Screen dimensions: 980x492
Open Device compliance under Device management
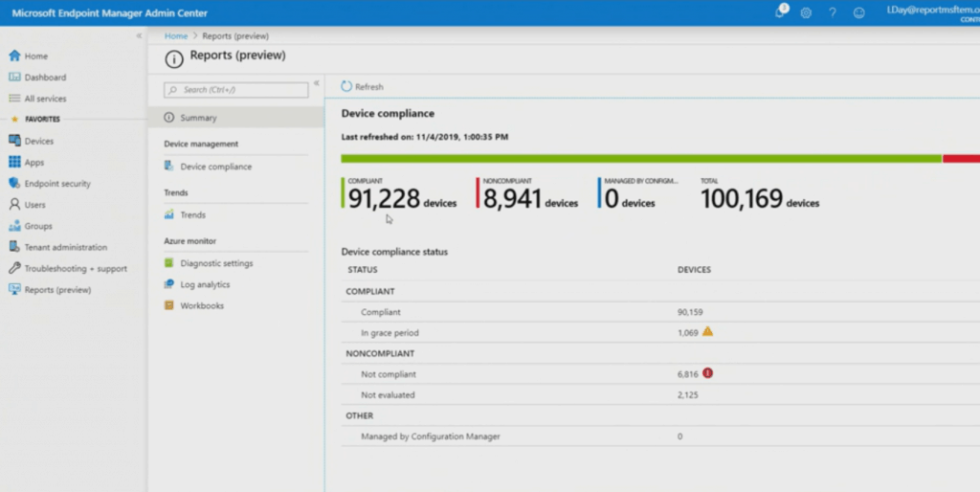[215, 167]
